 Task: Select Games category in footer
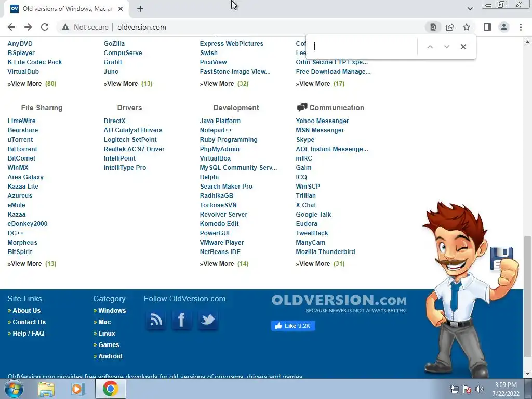[109, 345]
